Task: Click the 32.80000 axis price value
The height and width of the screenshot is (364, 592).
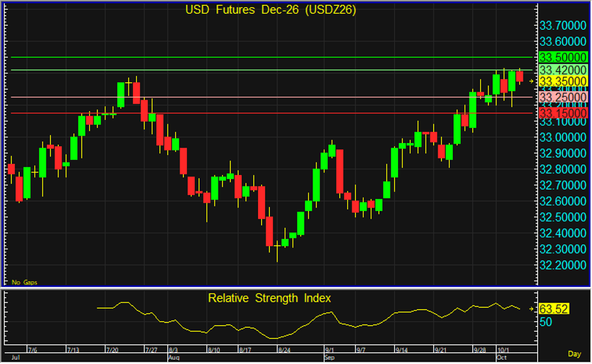Action: [563, 169]
